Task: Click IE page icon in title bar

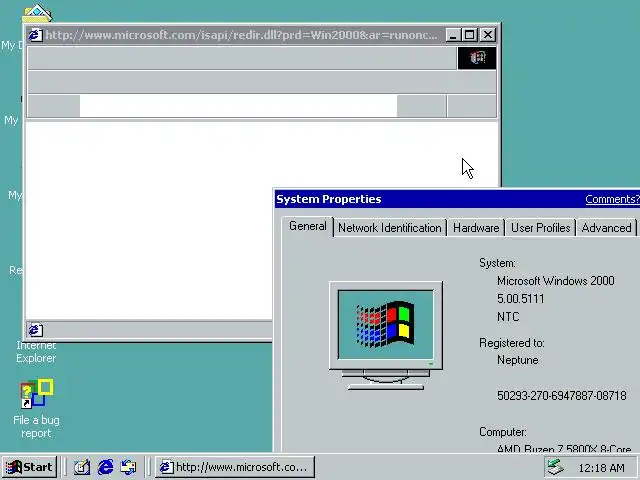Action: [x=35, y=35]
